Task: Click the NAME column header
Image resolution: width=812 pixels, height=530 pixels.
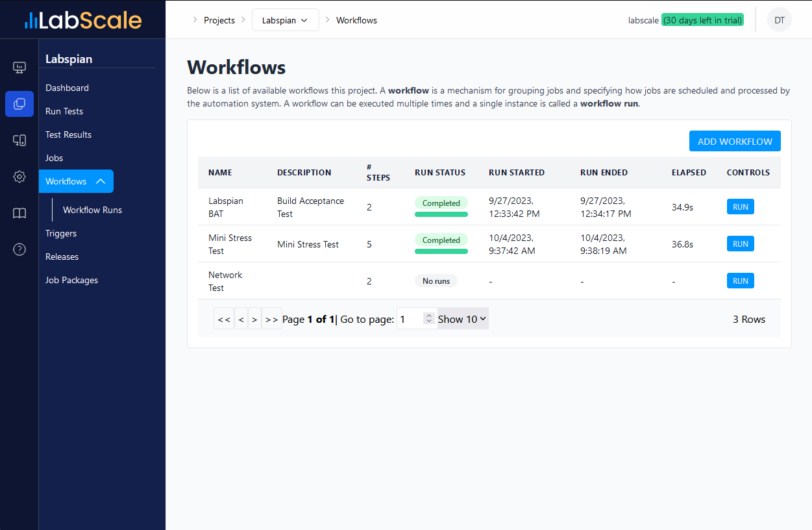Action: [x=220, y=172]
